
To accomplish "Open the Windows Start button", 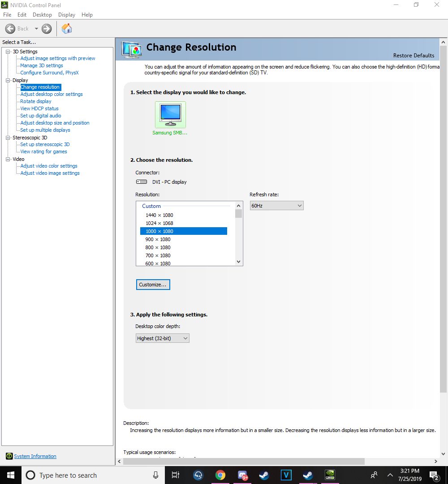I will point(10,475).
